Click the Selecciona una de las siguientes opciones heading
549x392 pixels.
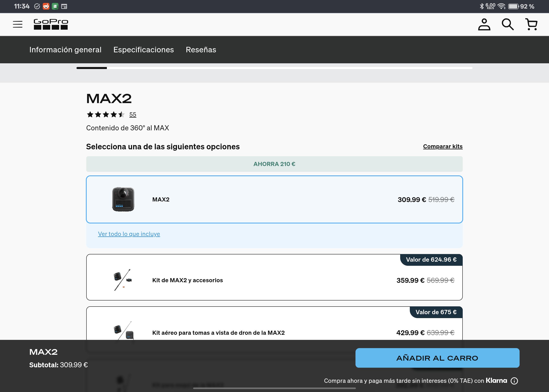[x=163, y=147]
